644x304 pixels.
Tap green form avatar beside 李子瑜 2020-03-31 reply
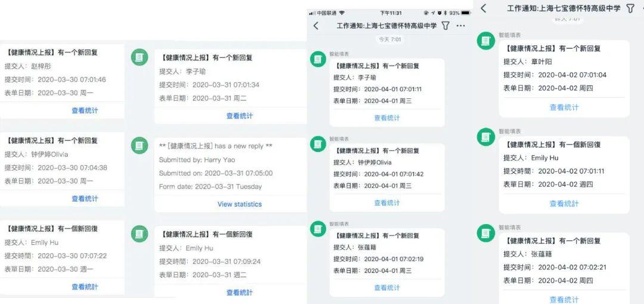click(139, 57)
